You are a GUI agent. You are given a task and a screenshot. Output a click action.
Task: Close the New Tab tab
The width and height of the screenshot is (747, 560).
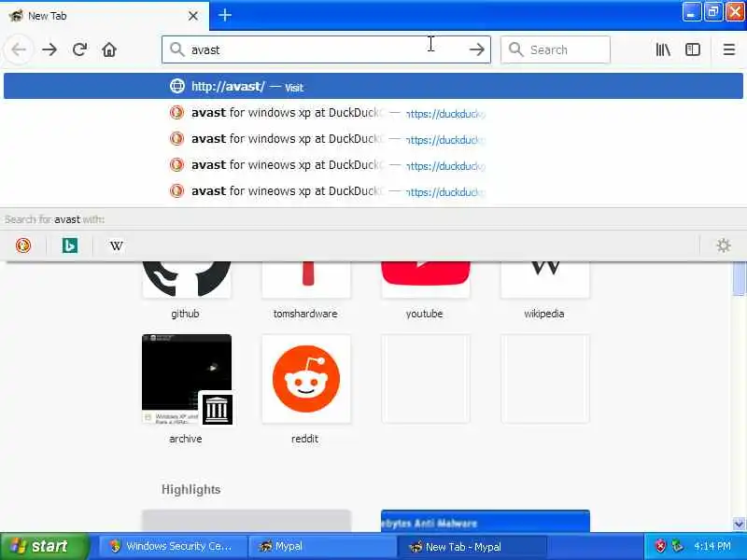(x=193, y=16)
